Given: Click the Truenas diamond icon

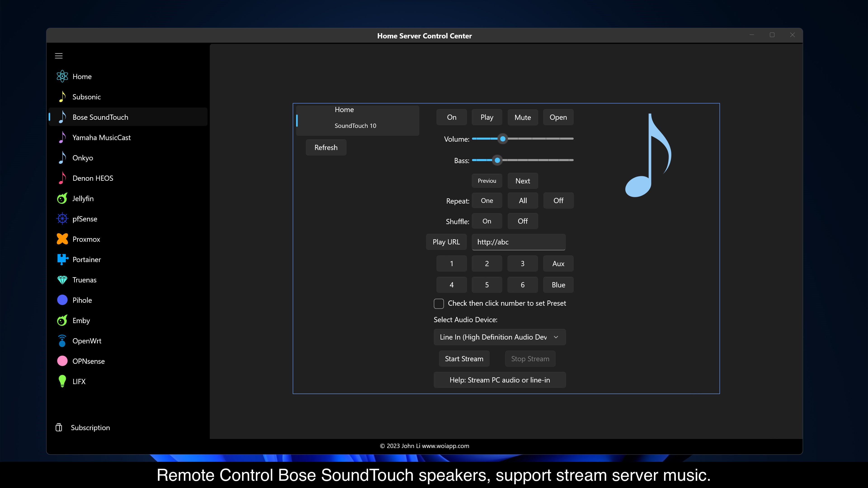Looking at the screenshot, I should click(x=62, y=280).
